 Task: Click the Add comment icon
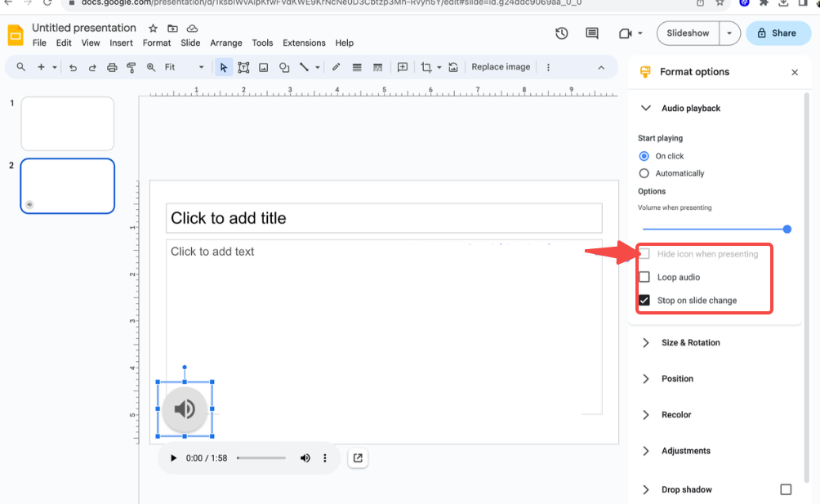pyautogui.click(x=402, y=67)
